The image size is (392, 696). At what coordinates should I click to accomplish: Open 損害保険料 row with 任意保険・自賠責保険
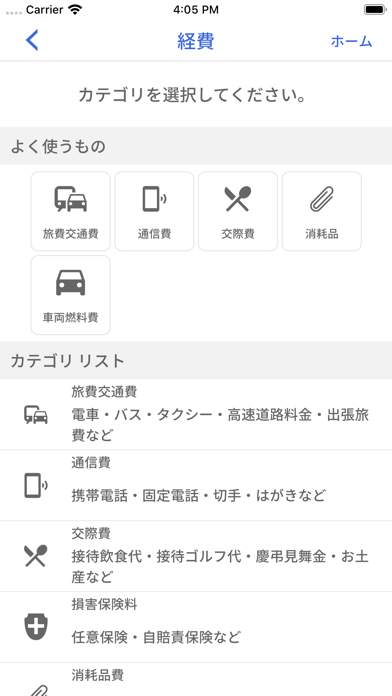point(196,628)
